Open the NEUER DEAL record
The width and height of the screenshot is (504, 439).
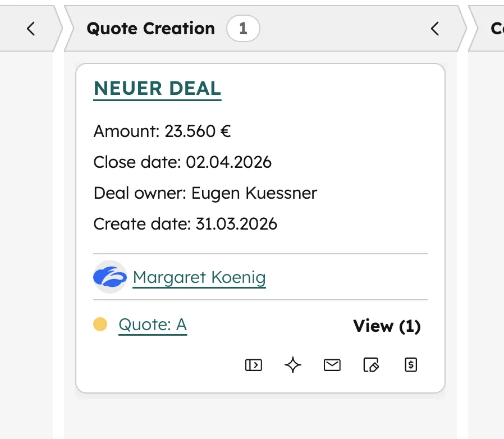(157, 88)
